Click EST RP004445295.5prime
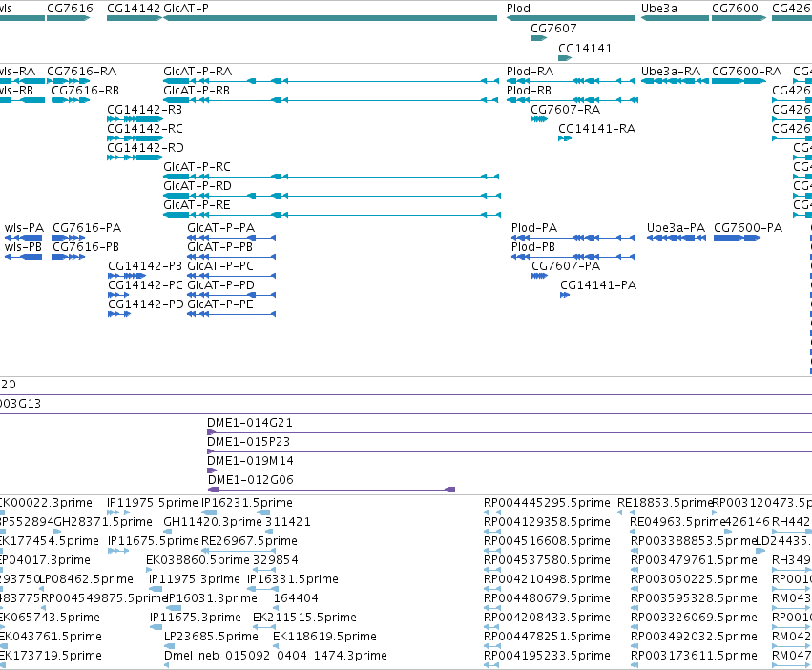 (x=548, y=503)
